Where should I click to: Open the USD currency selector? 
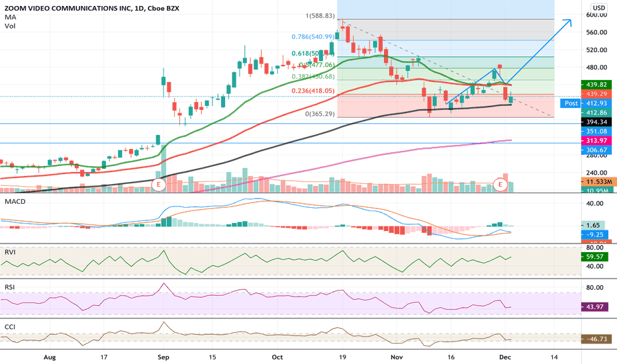tap(599, 7)
